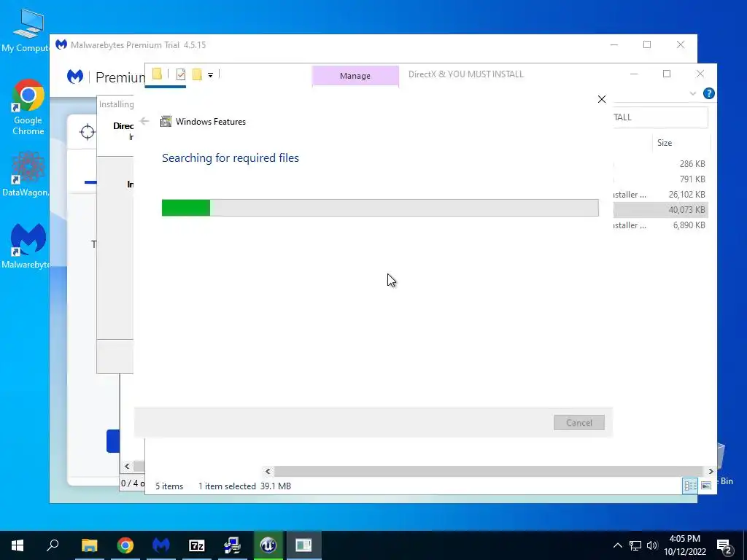Image resolution: width=747 pixels, height=560 pixels.
Task: Select the installer row sized 6,890 KB
Action: tap(660, 225)
